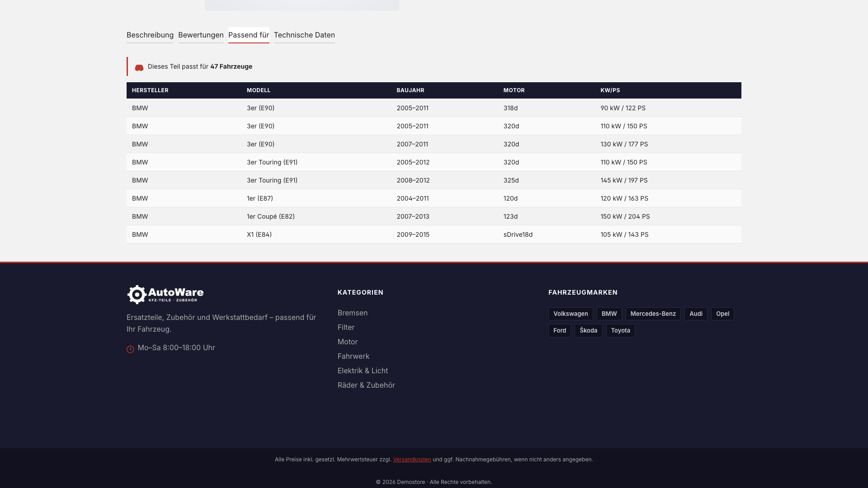This screenshot has width=868, height=488.
Task: Switch to the Bewertungen tab
Action: [x=201, y=35]
